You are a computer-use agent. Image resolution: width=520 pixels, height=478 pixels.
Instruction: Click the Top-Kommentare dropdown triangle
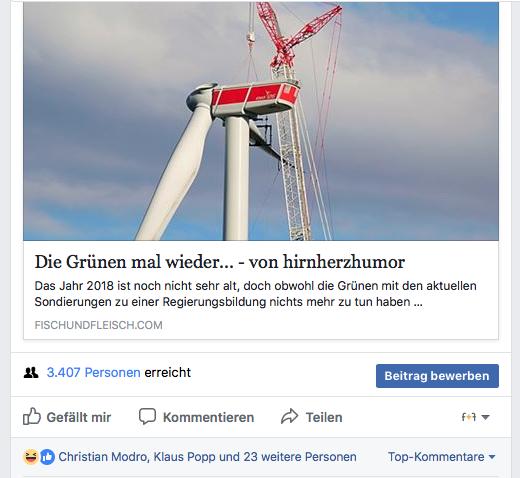coord(492,457)
